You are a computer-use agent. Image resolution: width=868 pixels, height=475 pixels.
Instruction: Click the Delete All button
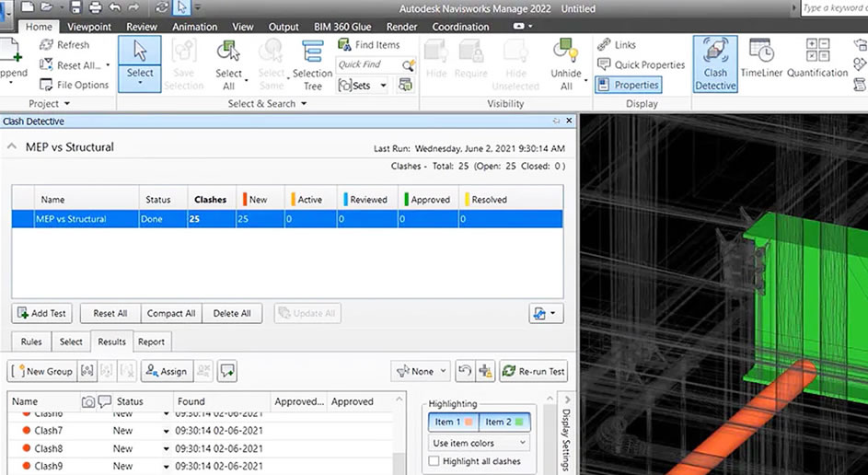(x=232, y=313)
